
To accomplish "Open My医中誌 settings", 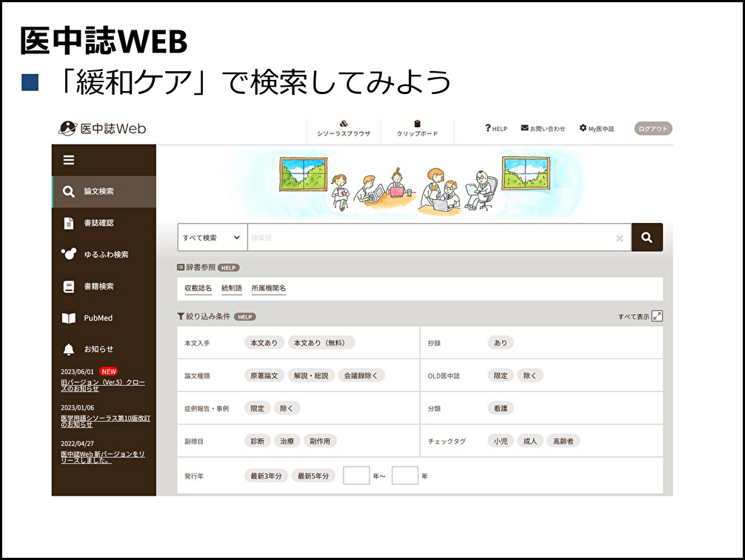I will (x=597, y=128).
